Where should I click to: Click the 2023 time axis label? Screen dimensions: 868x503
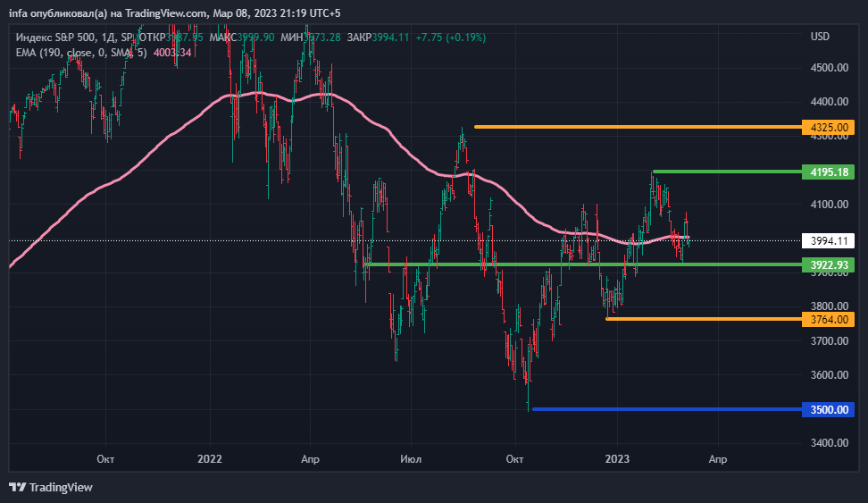(617, 458)
